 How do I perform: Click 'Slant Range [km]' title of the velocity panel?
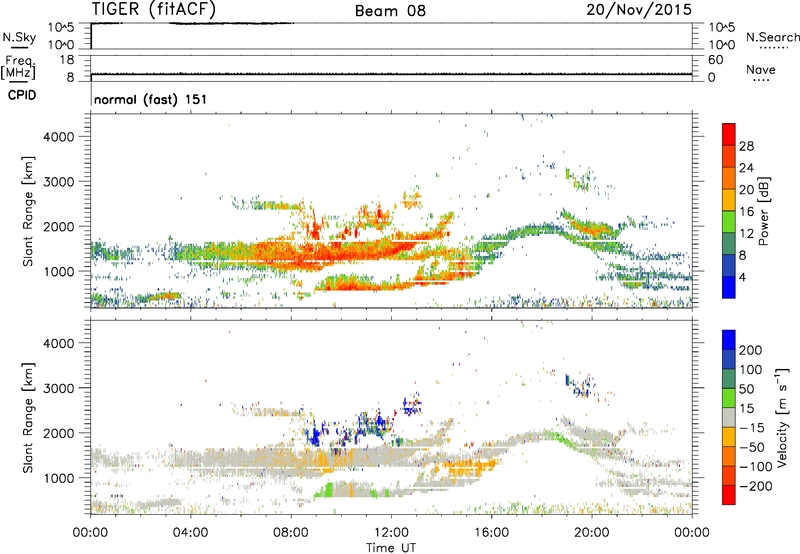point(28,418)
